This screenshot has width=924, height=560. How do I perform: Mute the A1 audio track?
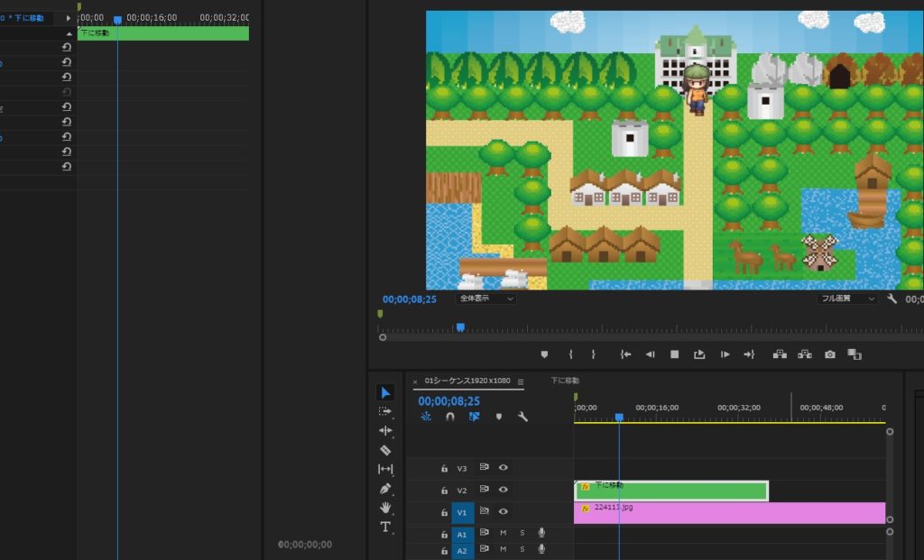point(504,533)
